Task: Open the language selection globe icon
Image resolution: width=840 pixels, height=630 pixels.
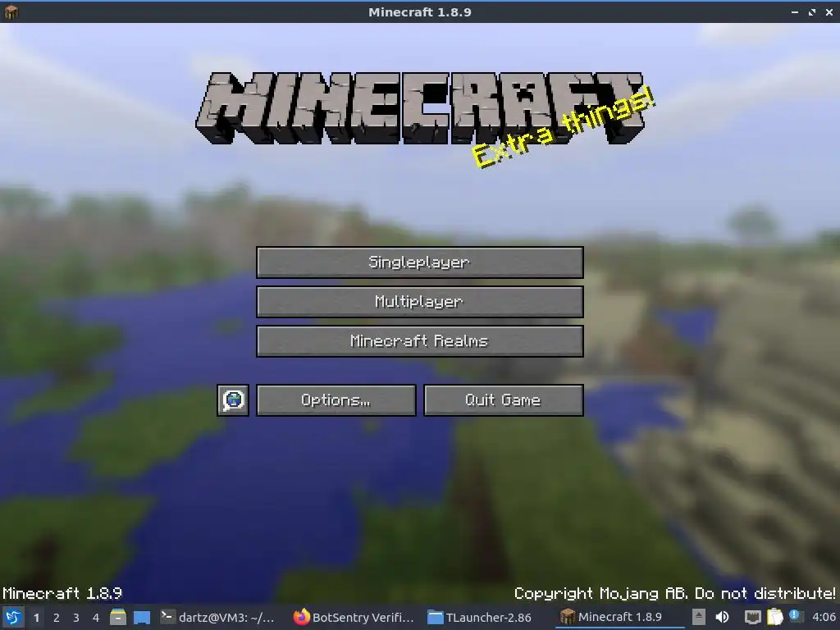Action: pos(233,399)
